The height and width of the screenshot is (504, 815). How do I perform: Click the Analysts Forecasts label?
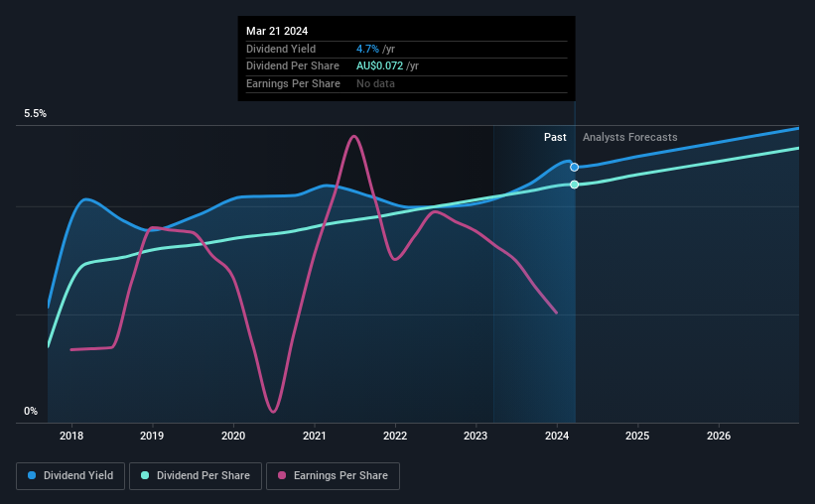[630, 137]
